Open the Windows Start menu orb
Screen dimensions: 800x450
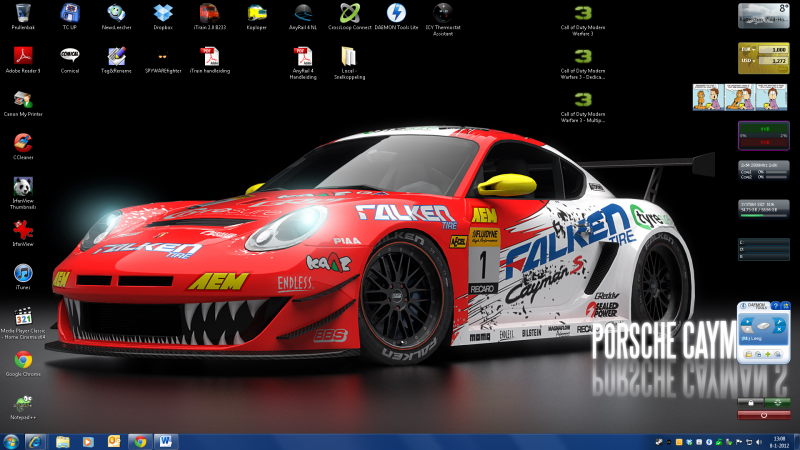11,442
